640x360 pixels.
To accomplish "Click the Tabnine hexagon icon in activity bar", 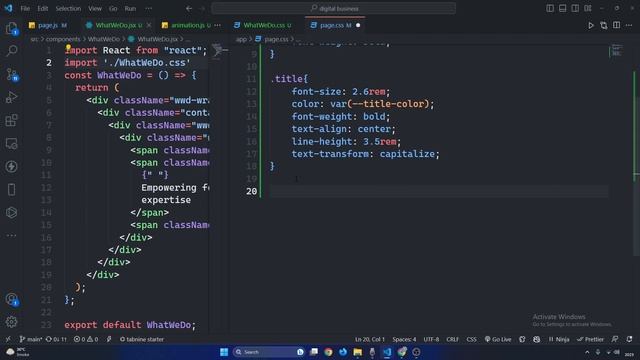I will coord(11,213).
